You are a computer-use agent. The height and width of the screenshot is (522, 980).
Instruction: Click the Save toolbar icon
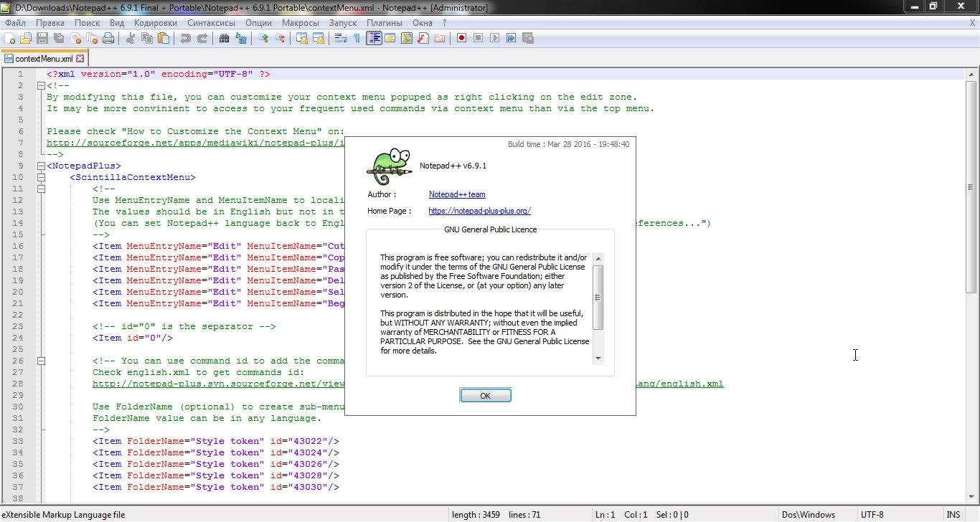point(42,38)
